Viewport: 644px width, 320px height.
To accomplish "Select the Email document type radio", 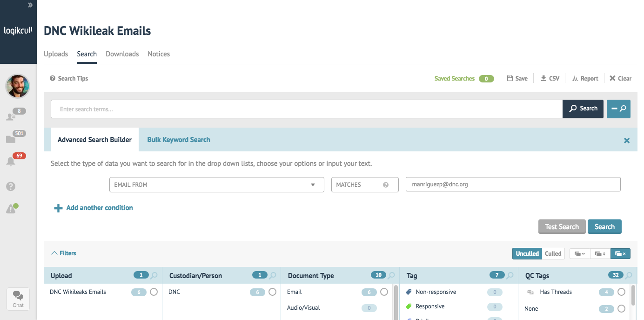I will [x=384, y=292].
